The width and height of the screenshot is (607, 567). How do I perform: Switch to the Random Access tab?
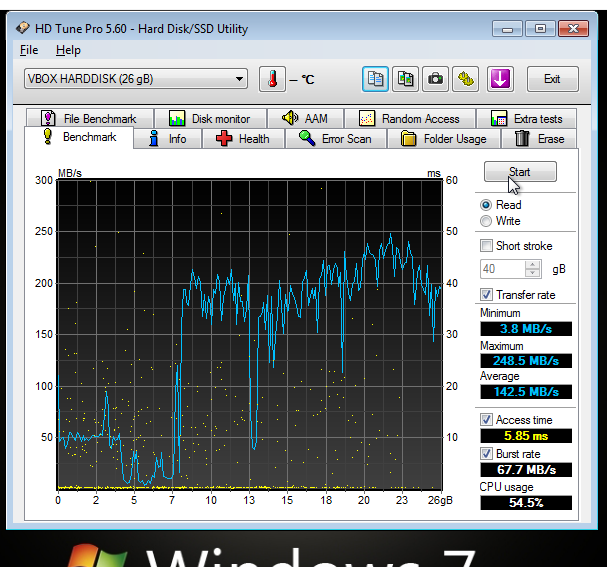pos(410,118)
